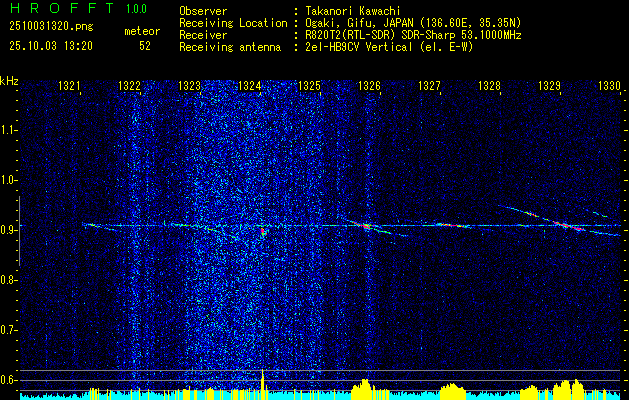Select the 1.0 frequency axis label

click(x=8, y=180)
